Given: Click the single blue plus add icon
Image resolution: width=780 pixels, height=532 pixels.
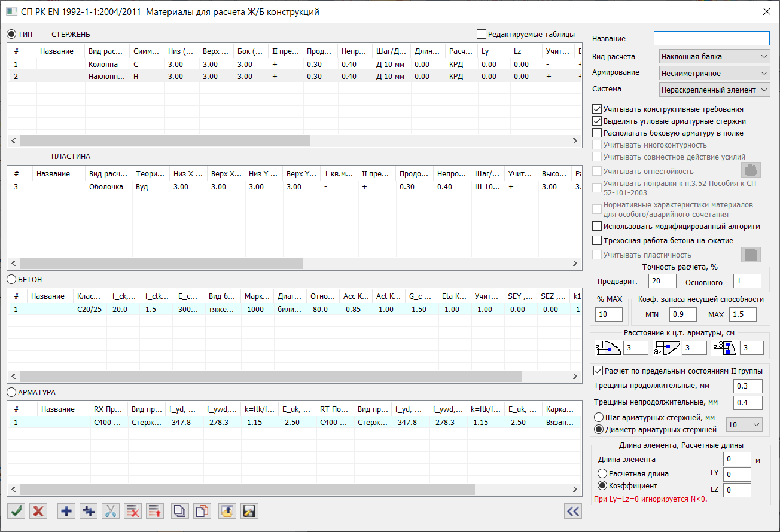Looking at the screenshot, I should coord(66,511).
